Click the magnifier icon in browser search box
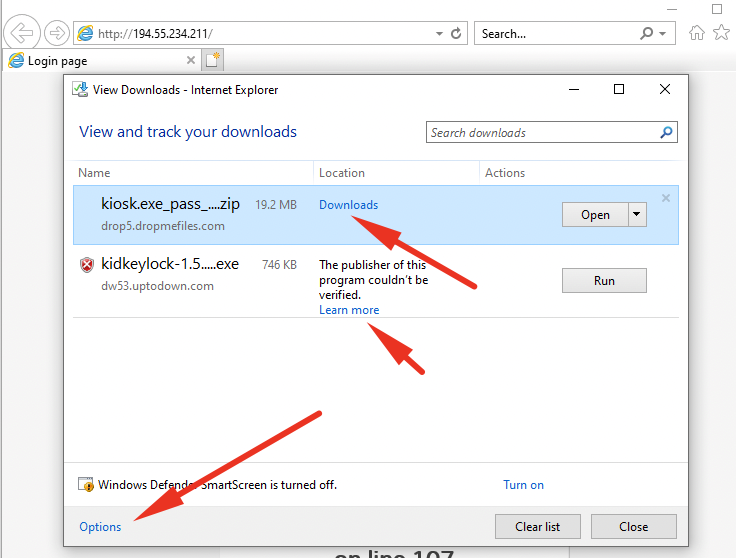736x558 pixels. pyautogui.click(x=647, y=33)
